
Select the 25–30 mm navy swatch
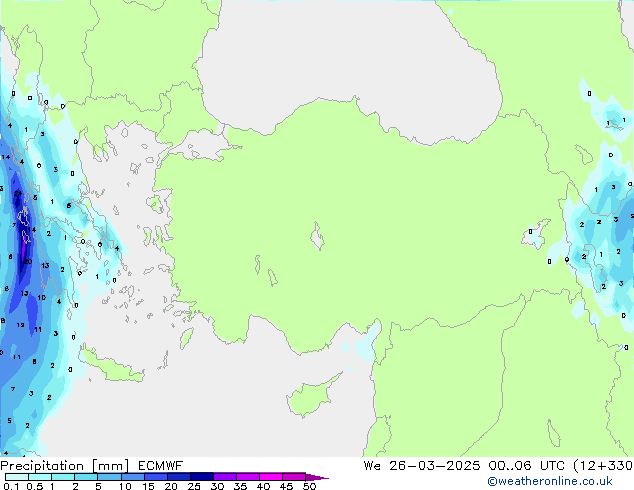coord(202,477)
